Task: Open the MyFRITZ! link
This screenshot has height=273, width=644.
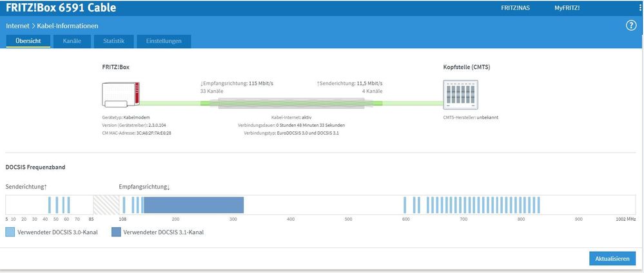Action: 567,8
